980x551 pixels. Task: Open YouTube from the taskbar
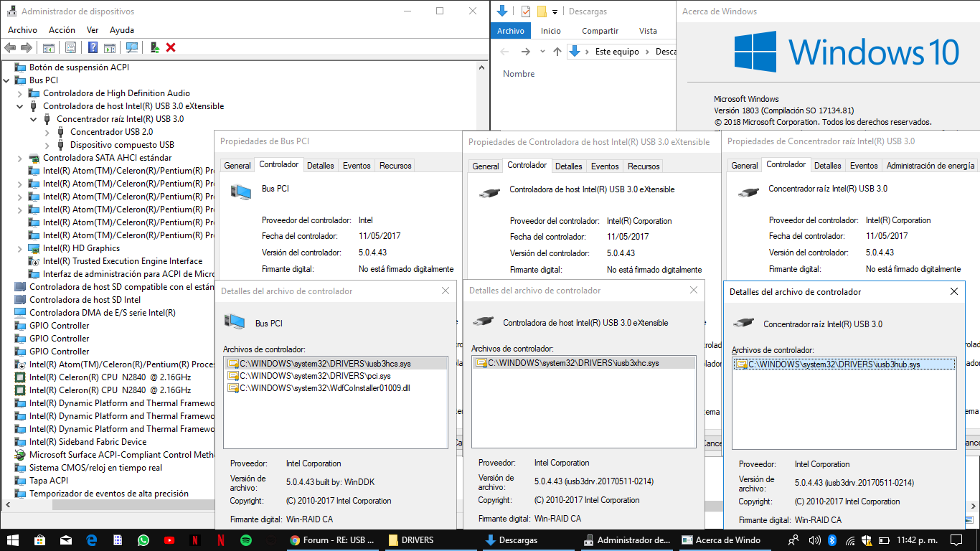(169, 540)
